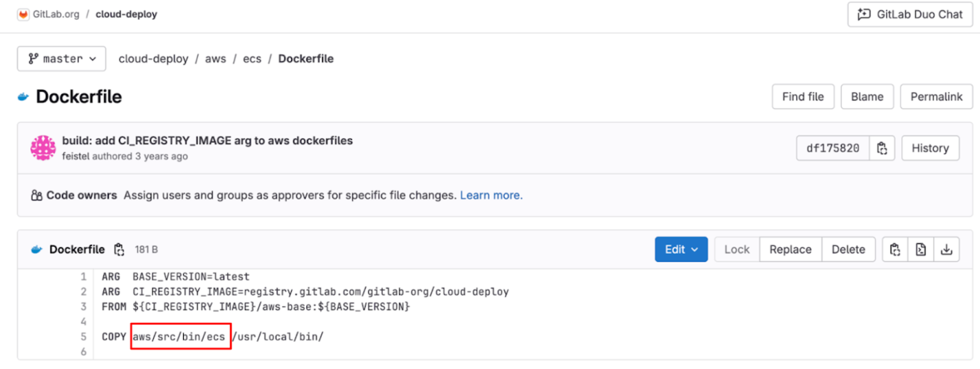Open the Learn more link about code owners
980x369 pixels.
[x=491, y=195]
